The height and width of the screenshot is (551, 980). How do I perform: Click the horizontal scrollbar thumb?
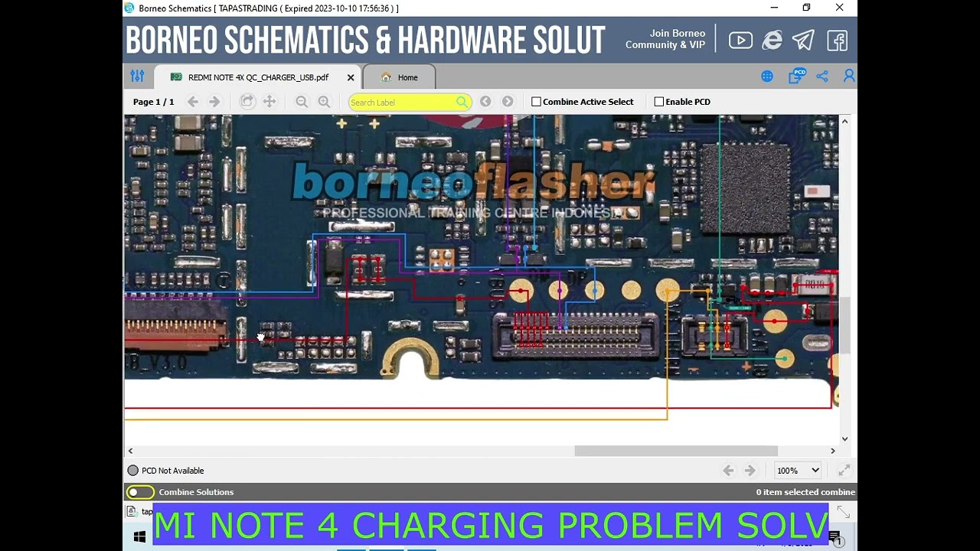(x=676, y=451)
